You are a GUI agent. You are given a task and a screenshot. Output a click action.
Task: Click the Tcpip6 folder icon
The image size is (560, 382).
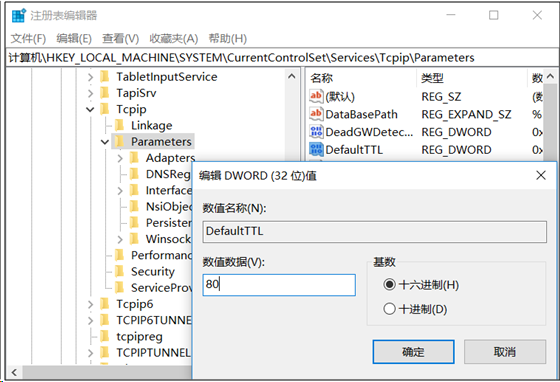click(x=105, y=304)
